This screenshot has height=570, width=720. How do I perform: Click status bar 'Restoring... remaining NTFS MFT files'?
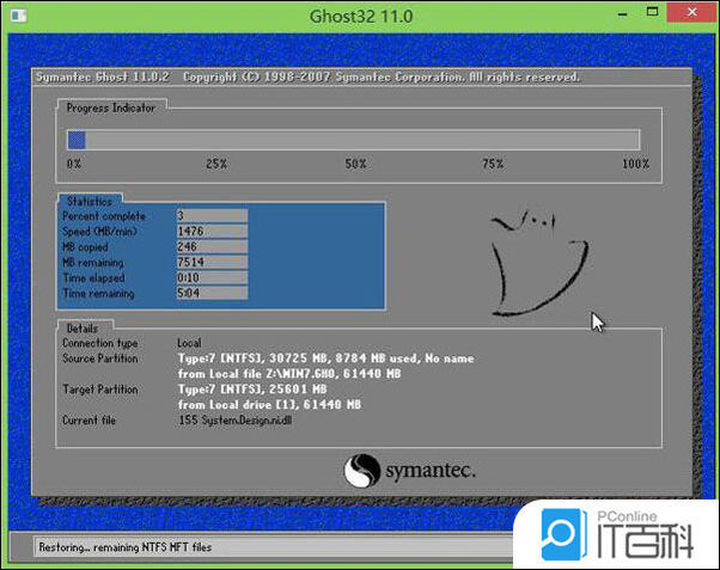[x=125, y=547]
